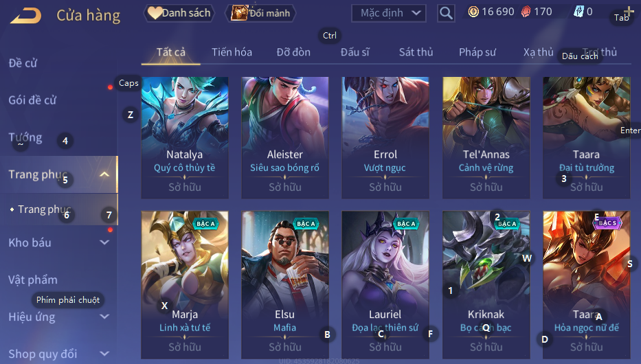641x364 pixels.
Task: Expand the Kho báu sidebar section
Action: pyautogui.click(x=104, y=242)
